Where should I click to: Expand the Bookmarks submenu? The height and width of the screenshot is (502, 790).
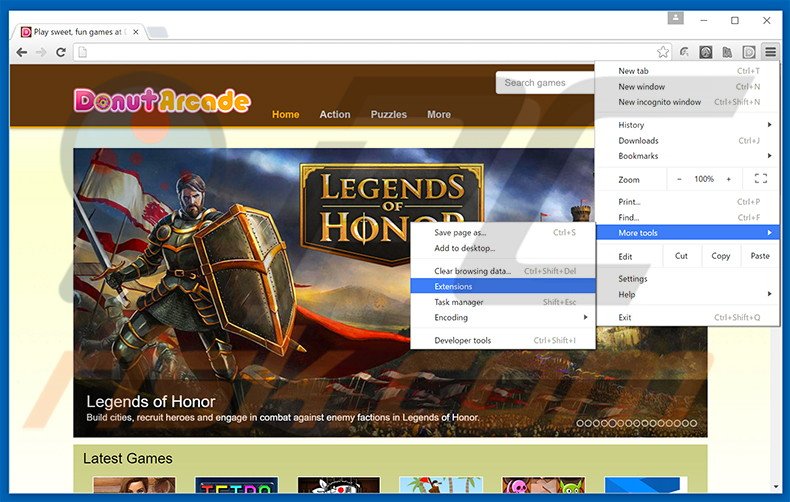tap(688, 156)
